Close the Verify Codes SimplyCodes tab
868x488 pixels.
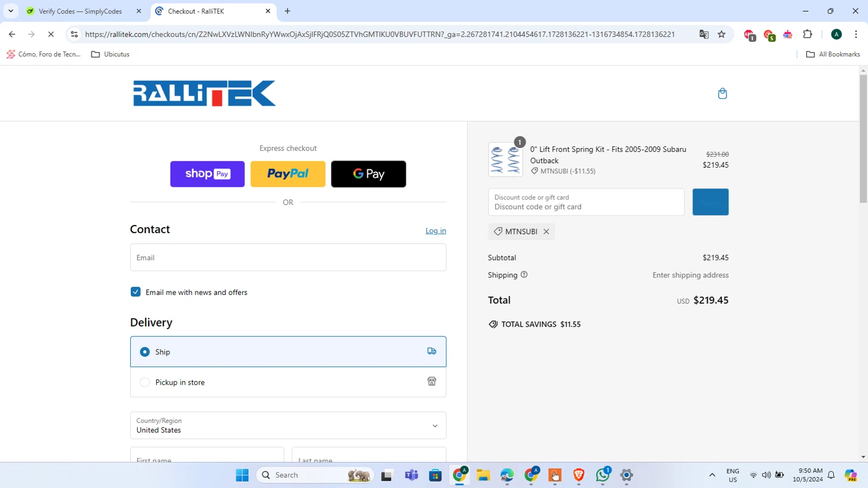139,11
